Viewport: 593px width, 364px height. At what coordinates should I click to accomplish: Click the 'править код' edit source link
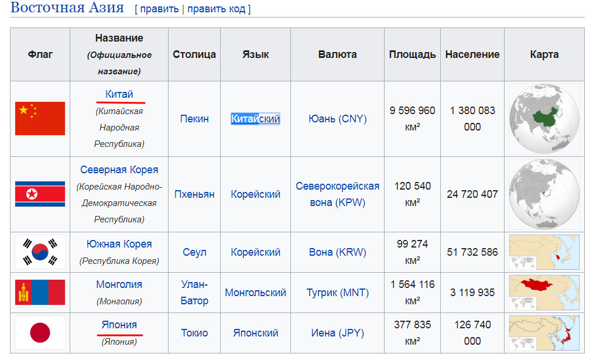point(216,9)
